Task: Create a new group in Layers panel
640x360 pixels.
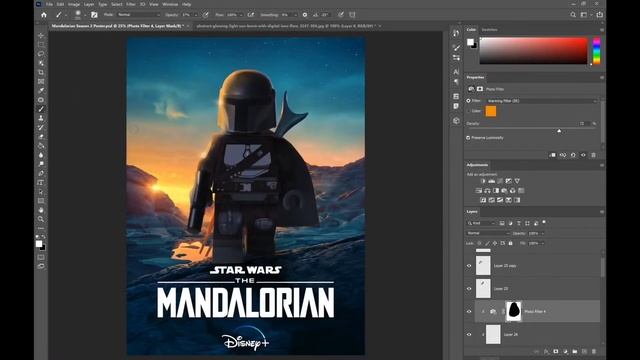Action: [575, 351]
